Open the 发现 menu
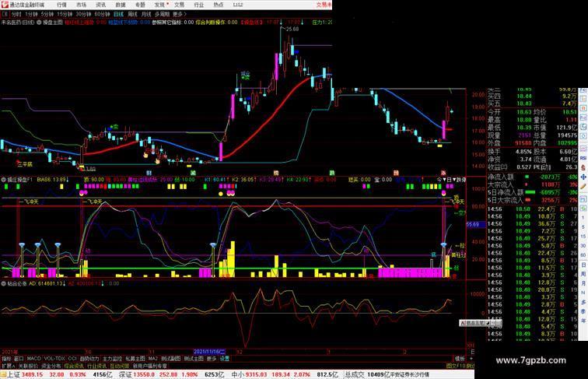This screenshot has width=588, height=379. coord(159,5)
